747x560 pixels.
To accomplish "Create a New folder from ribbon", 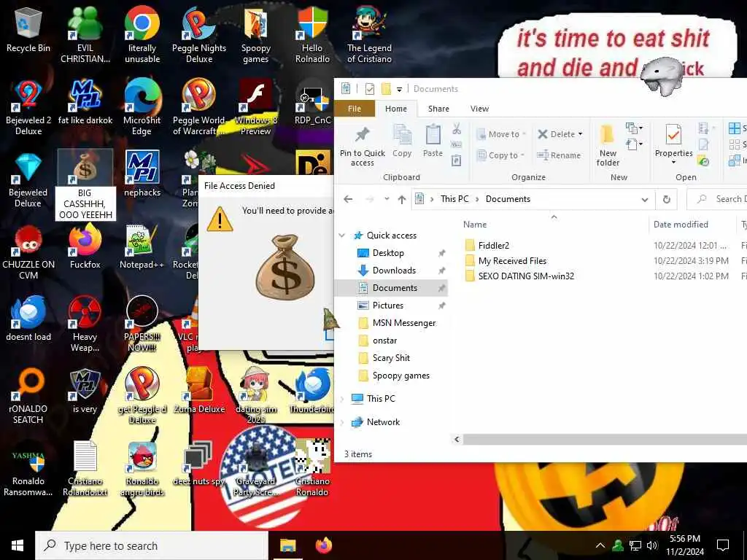I will (608, 145).
